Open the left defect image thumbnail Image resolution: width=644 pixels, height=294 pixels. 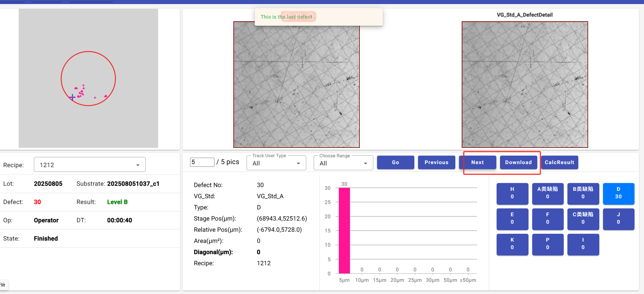pyautogui.click(x=296, y=85)
